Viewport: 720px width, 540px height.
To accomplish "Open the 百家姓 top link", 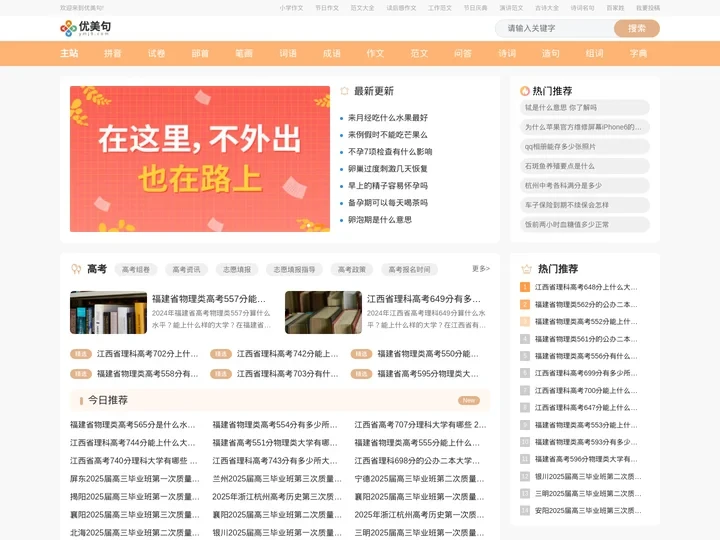I will coord(615,8).
